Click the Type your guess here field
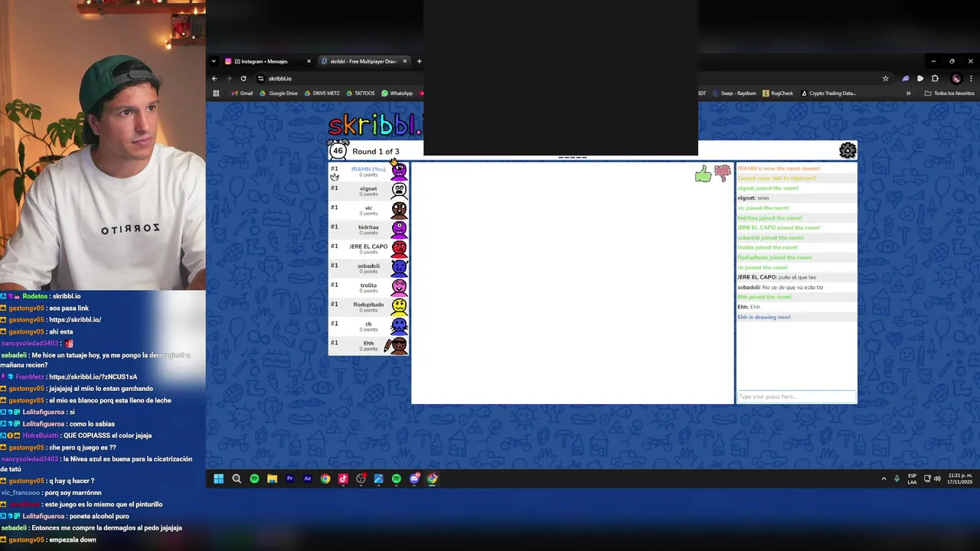This screenshot has width=980, height=551. 796,396
